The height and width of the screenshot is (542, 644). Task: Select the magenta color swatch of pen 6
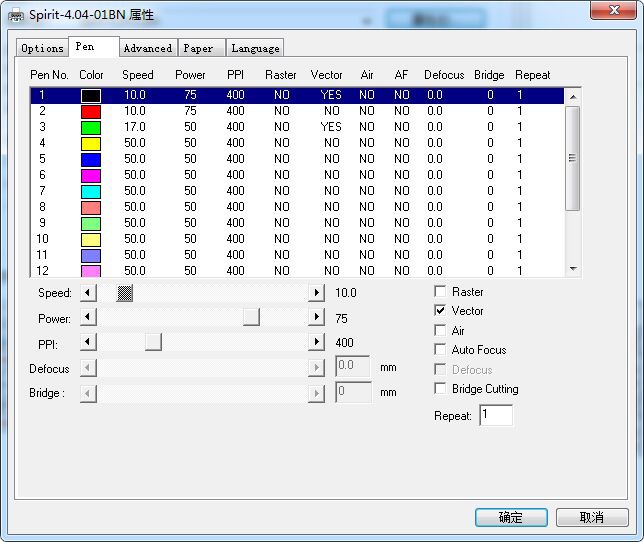[x=91, y=176]
